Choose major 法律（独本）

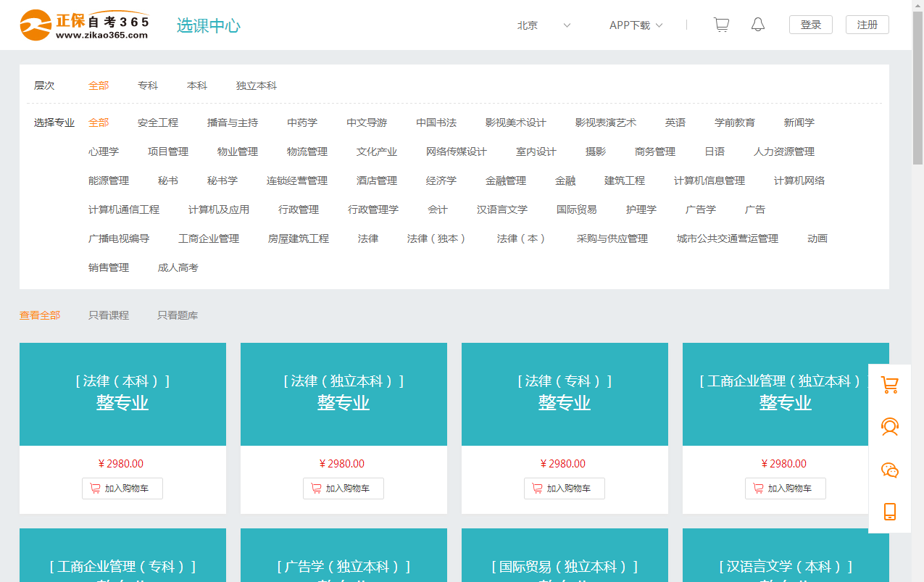pyautogui.click(x=438, y=238)
